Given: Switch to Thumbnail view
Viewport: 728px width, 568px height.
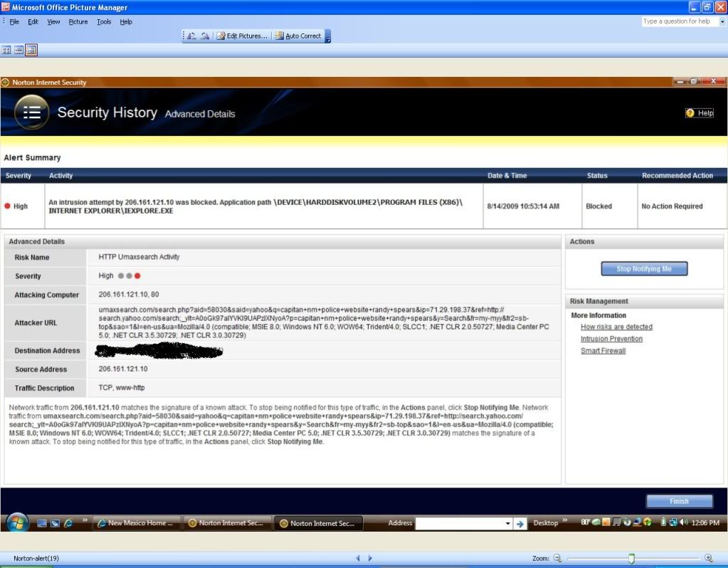Looking at the screenshot, I should (x=6, y=50).
